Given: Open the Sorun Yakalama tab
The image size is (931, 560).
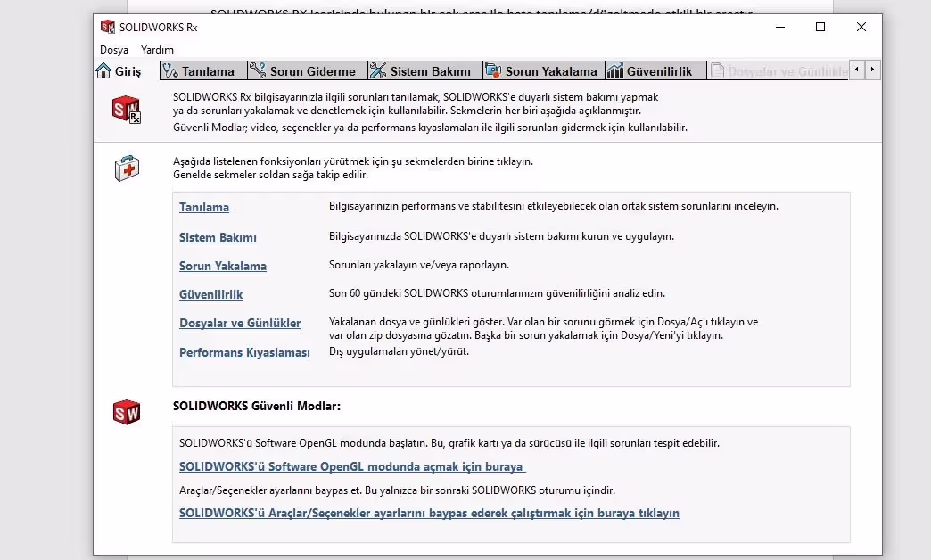Looking at the screenshot, I should 543,70.
